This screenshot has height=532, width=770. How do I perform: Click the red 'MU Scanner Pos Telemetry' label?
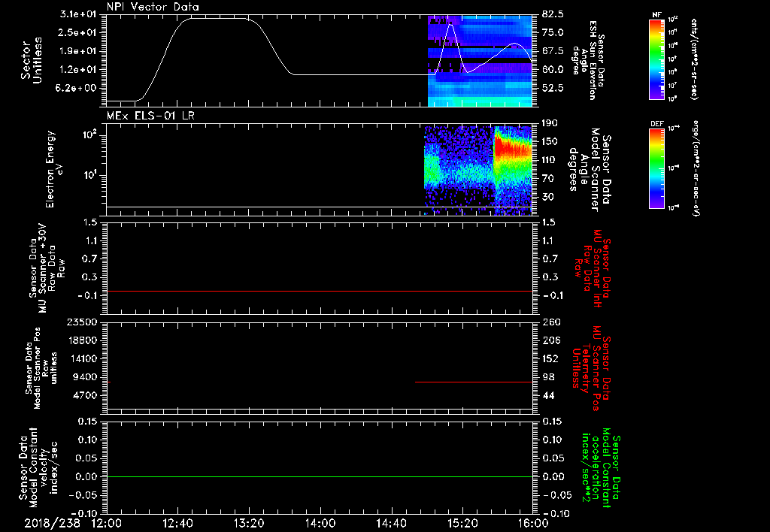point(592,368)
